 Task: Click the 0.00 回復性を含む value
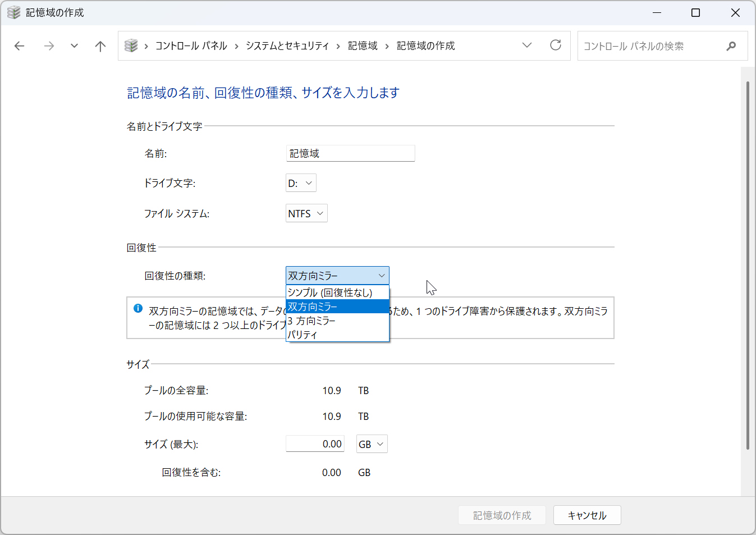tap(332, 473)
